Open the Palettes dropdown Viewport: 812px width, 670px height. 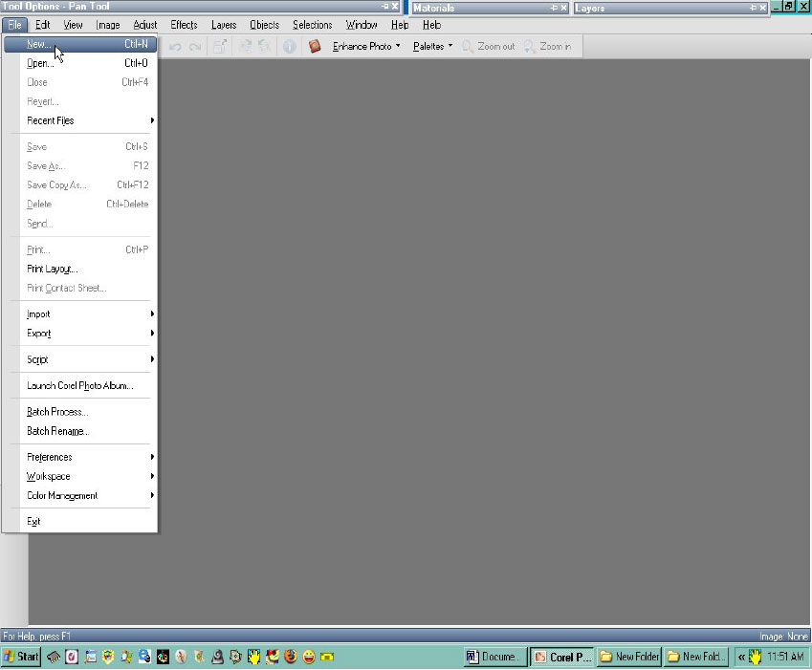tap(432, 47)
